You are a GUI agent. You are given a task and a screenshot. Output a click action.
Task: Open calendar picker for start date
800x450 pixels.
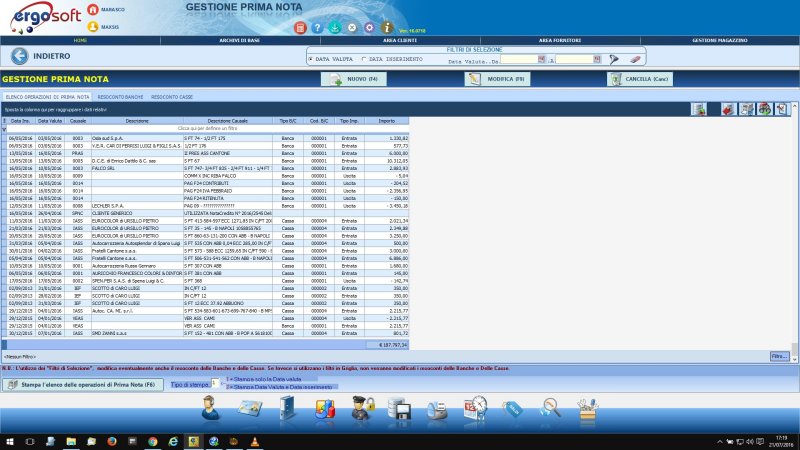(x=541, y=59)
